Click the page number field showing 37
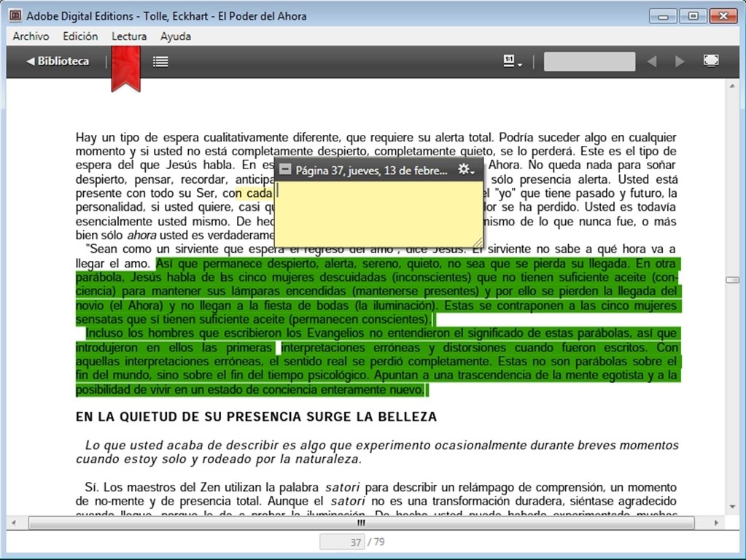 [341, 542]
